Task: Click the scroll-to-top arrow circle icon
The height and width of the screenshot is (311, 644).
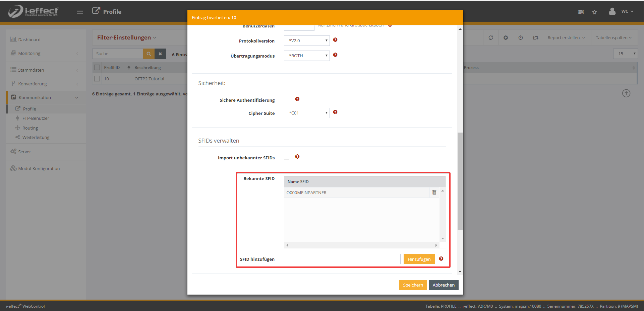Action: pos(626,93)
